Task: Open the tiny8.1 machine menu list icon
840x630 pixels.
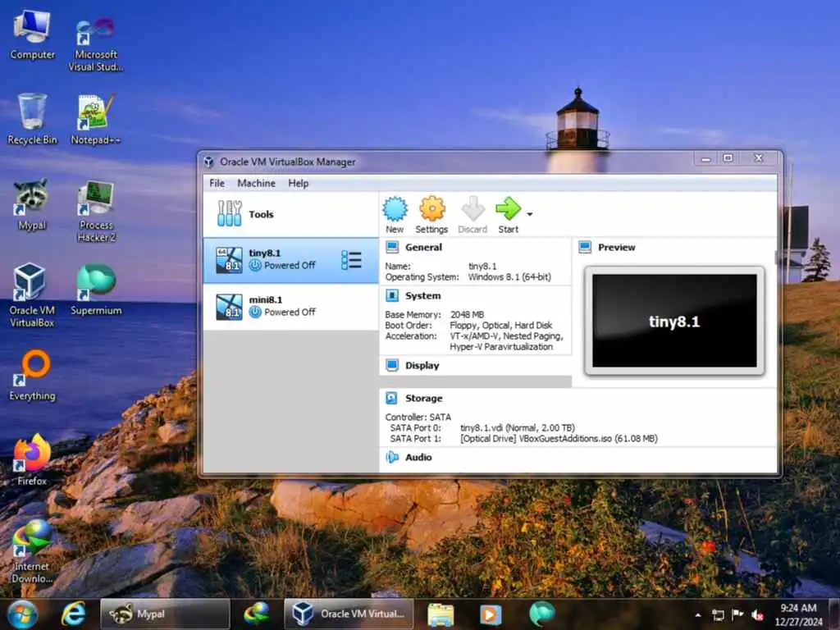Action: pyautogui.click(x=351, y=260)
